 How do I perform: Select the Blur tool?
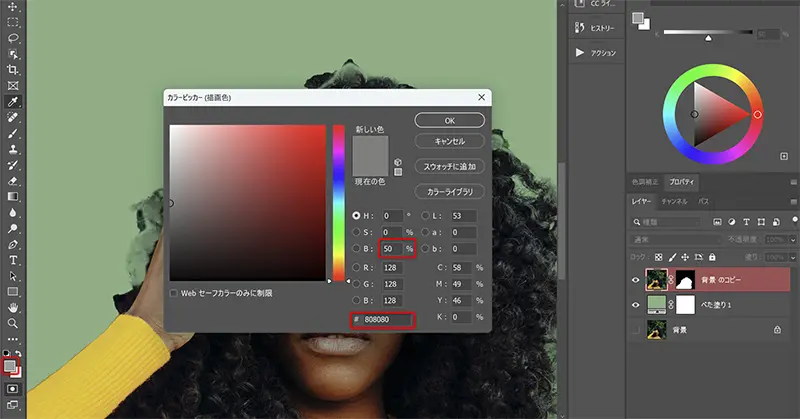pos(13,213)
